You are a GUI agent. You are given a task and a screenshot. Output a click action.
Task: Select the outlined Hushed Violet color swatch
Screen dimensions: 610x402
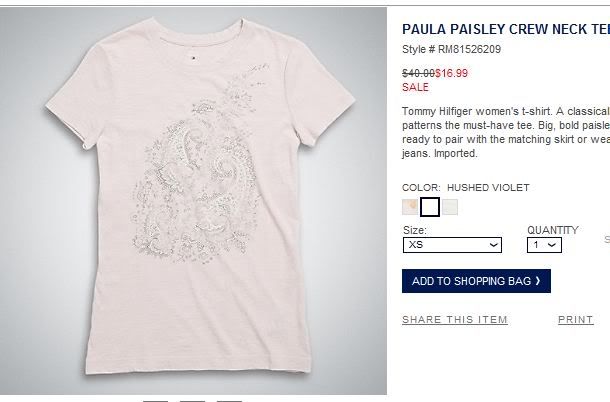coord(430,207)
